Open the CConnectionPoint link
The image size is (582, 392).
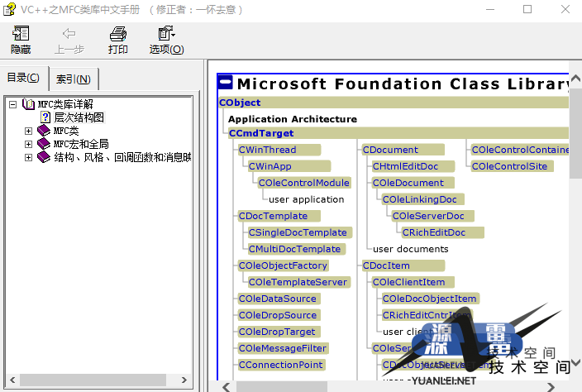click(x=280, y=365)
